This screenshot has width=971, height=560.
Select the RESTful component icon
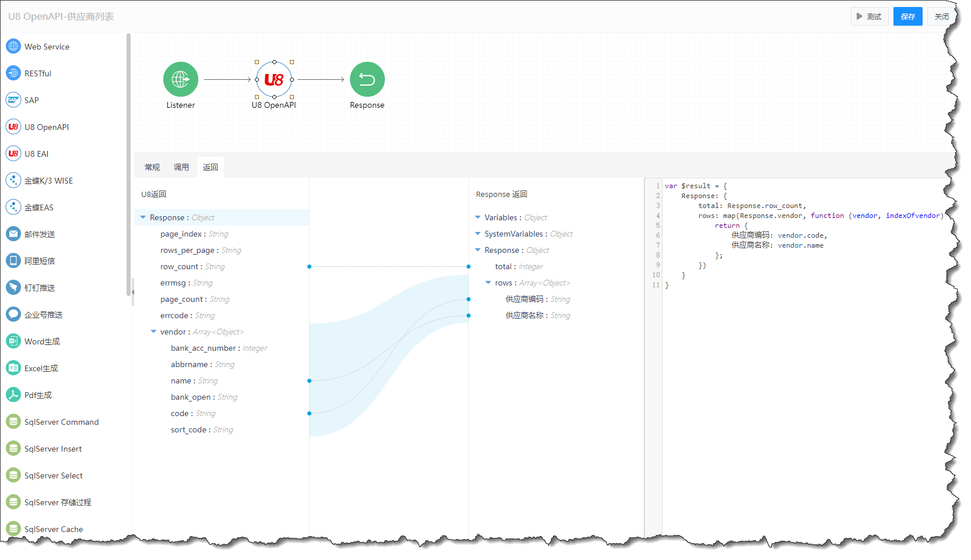pyautogui.click(x=13, y=73)
